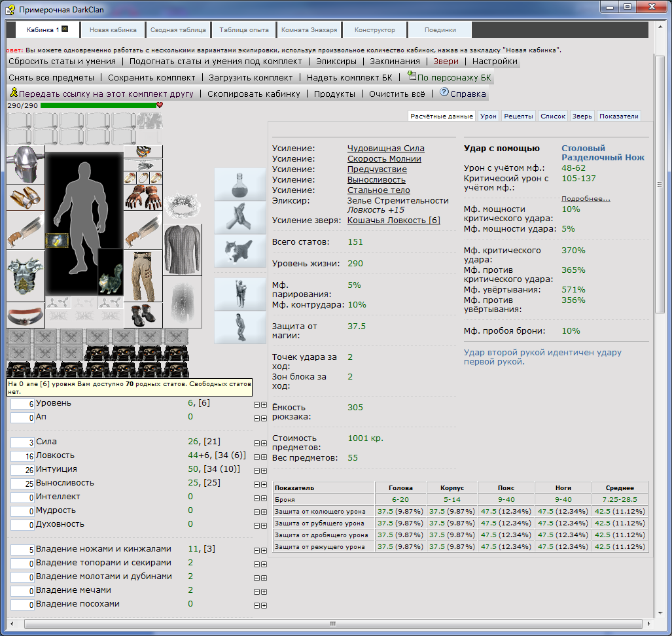Image resolution: width=672 pixels, height=636 pixels.
Task: Open the Показатели data tab
Action: pos(618,116)
